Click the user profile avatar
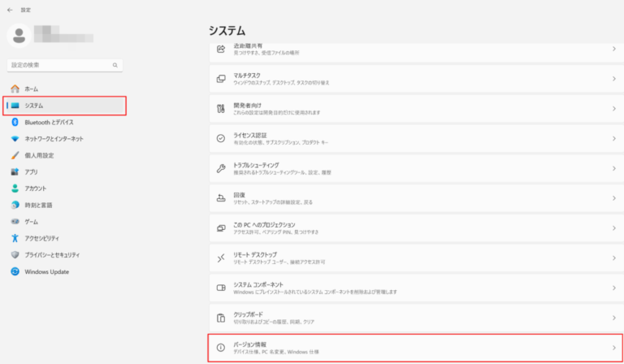The width and height of the screenshot is (624, 364). pyautogui.click(x=19, y=36)
